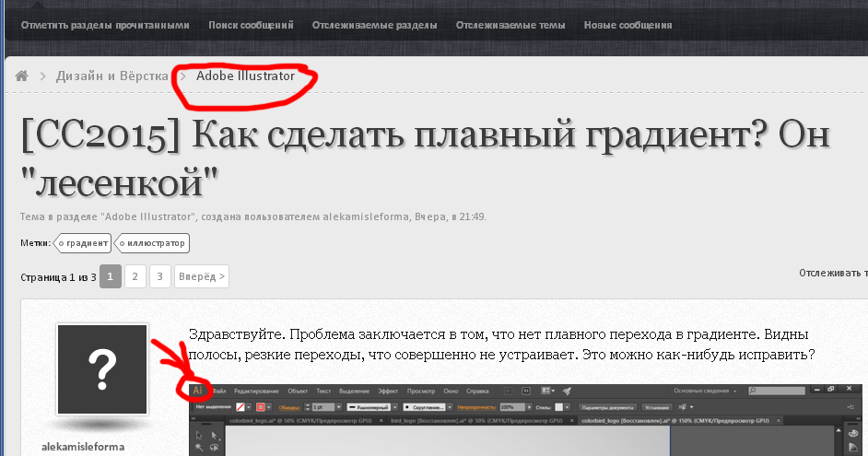Open the Равномерный stroke profile dropdown
The image size is (868, 456).
394,407
